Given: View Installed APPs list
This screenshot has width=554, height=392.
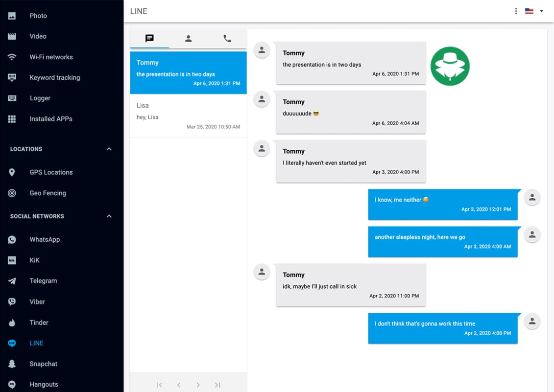Looking at the screenshot, I should pyautogui.click(x=50, y=118).
